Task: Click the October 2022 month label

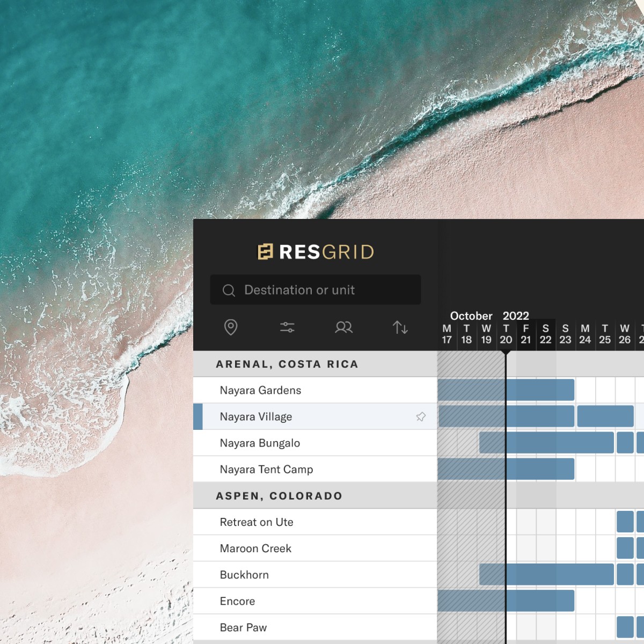Action: point(489,316)
